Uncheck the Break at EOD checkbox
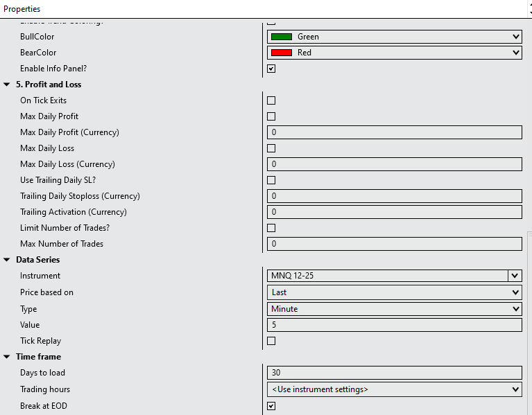 tap(271, 406)
